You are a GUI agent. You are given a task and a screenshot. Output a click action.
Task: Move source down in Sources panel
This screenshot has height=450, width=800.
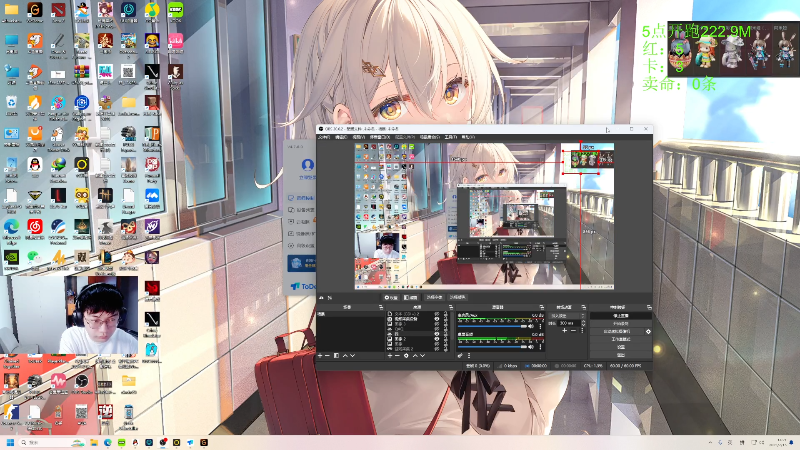[x=422, y=355]
